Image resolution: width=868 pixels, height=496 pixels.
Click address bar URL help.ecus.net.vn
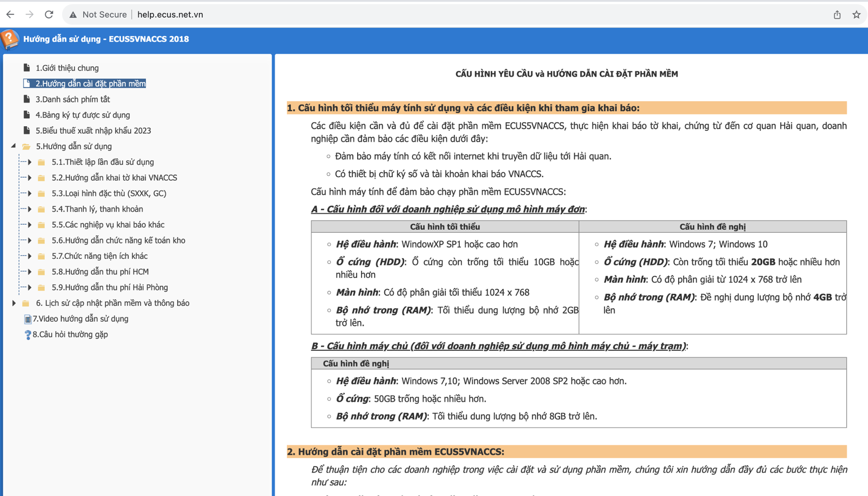point(170,14)
